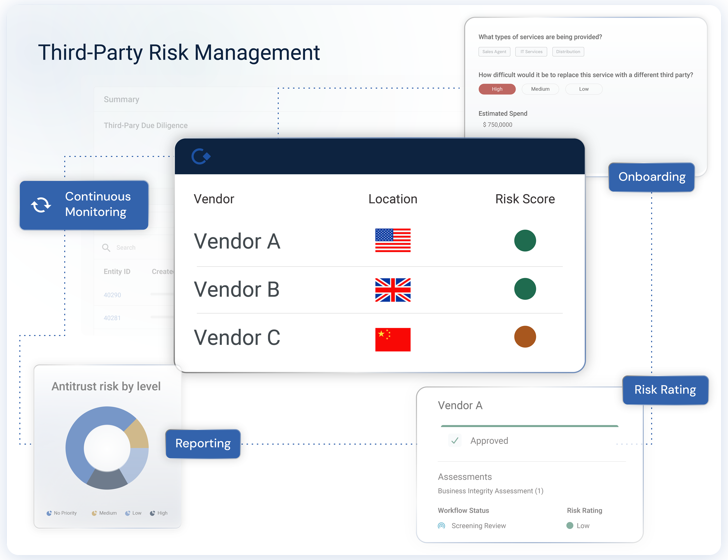Click Vendor C's orange risk score dot
The width and height of the screenshot is (728, 560).
coord(525,337)
